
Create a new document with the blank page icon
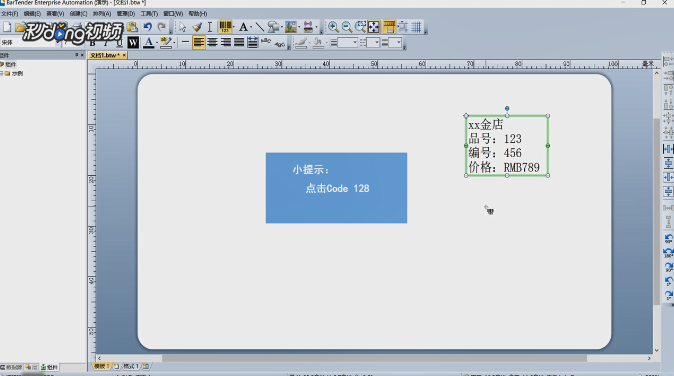pos(7,27)
